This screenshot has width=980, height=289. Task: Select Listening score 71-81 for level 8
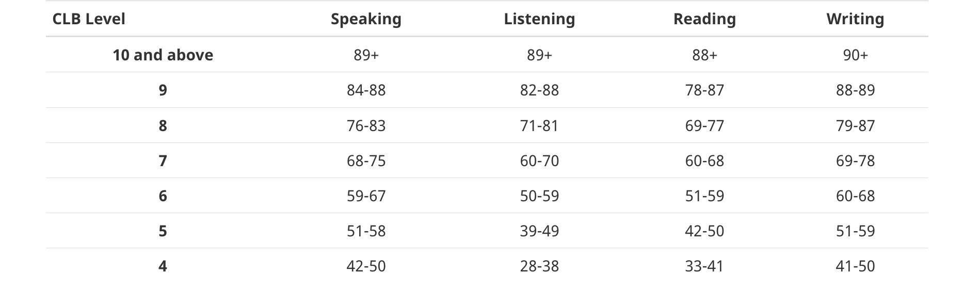[x=539, y=125]
